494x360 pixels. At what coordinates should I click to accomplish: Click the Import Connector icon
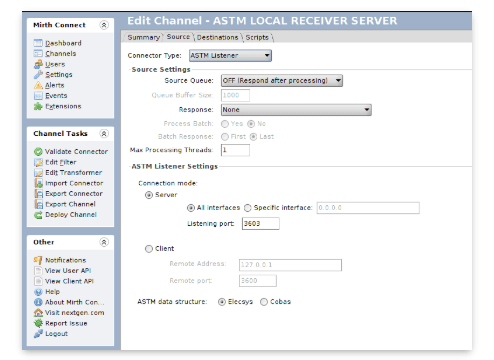coord(38,183)
